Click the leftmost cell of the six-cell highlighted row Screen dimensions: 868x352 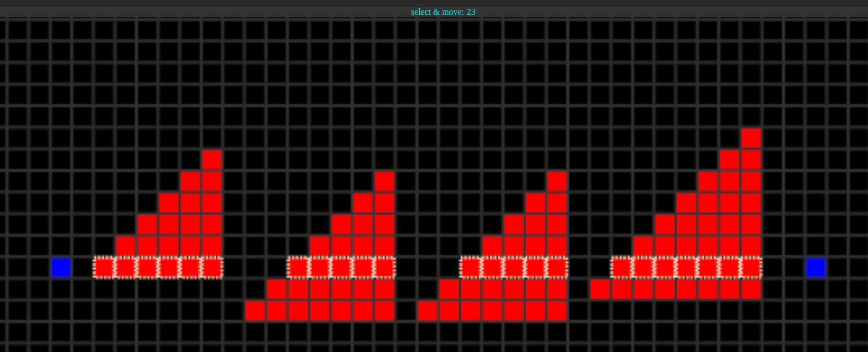click(104, 268)
